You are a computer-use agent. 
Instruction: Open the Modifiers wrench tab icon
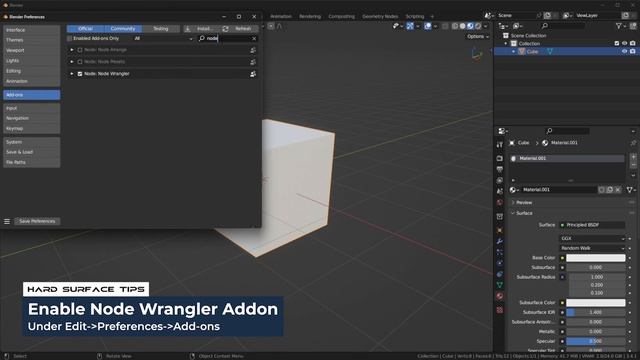pos(500,241)
